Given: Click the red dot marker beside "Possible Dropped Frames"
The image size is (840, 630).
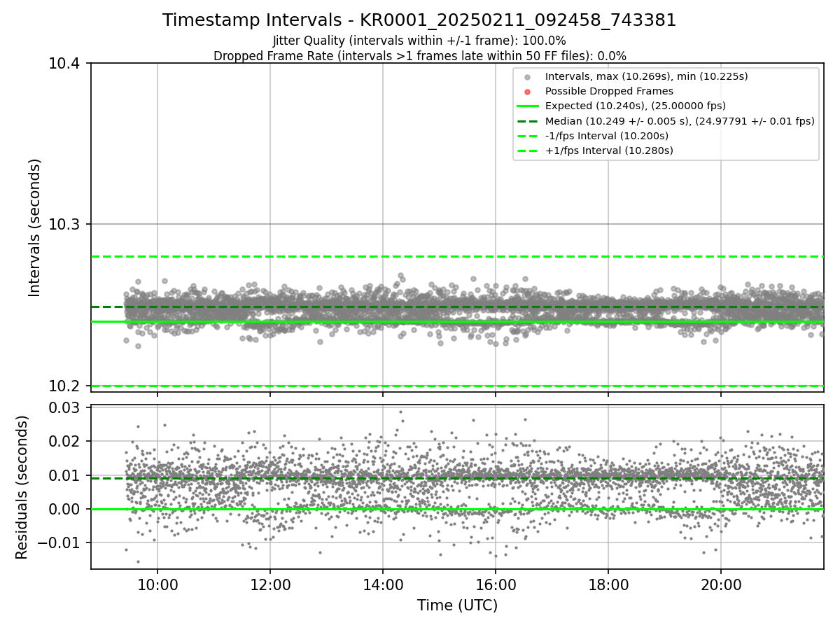Looking at the screenshot, I should (x=528, y=91).
